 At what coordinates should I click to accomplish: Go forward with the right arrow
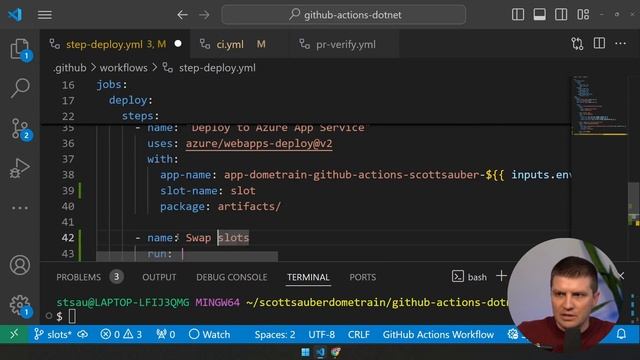coord(204,15)
